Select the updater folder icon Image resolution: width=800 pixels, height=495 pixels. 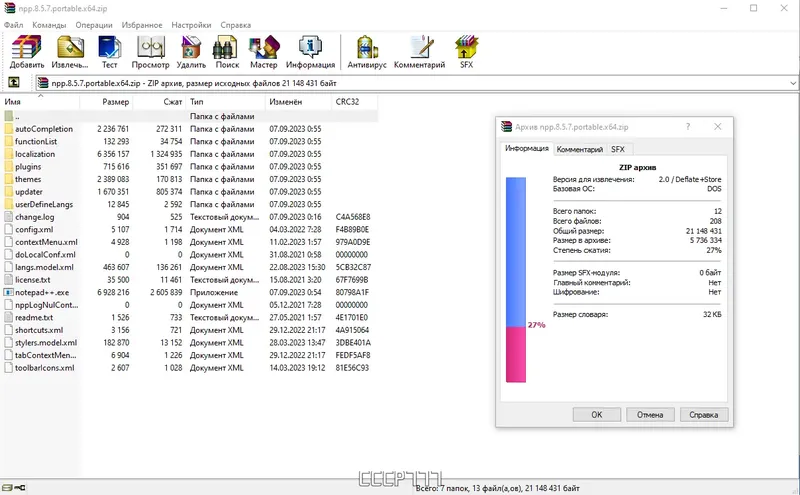8,192
